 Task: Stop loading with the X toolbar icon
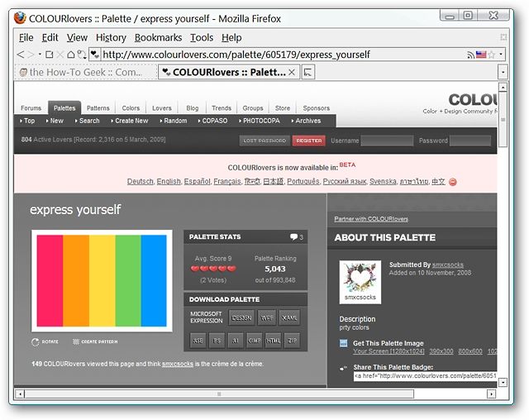tap(60, 55)
